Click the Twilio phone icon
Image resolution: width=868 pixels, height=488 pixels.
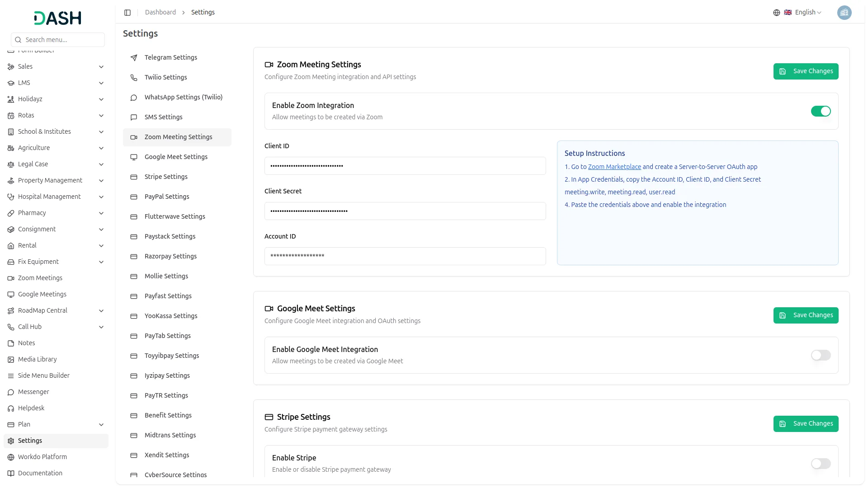pyautogui.click(x=134, y=78)
